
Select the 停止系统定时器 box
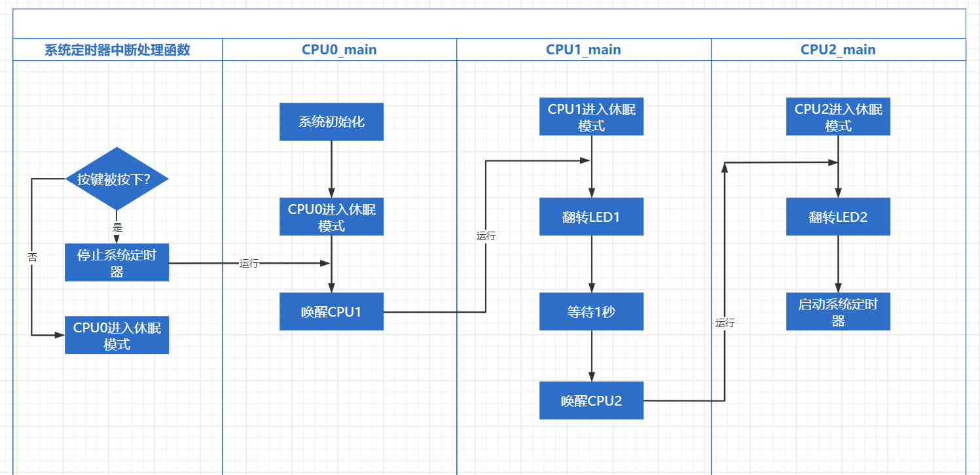(x=117, y=263)
